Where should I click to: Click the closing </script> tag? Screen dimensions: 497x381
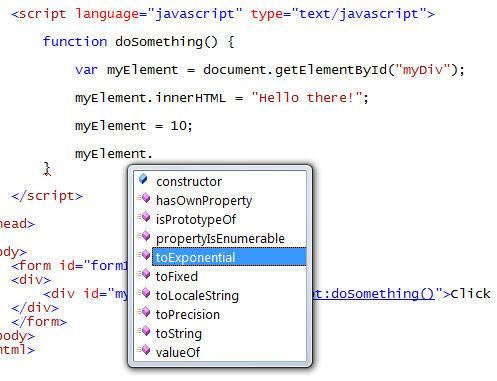coord(47,196)
